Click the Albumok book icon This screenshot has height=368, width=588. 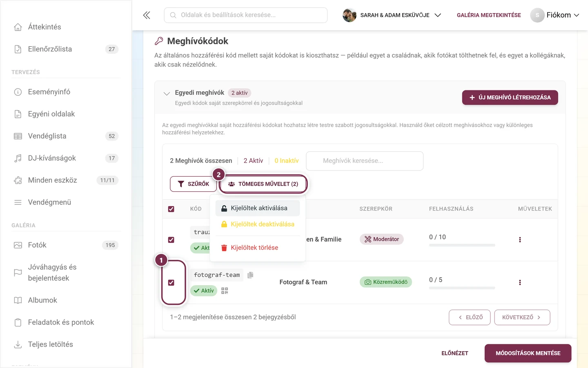tap(18, 301)
